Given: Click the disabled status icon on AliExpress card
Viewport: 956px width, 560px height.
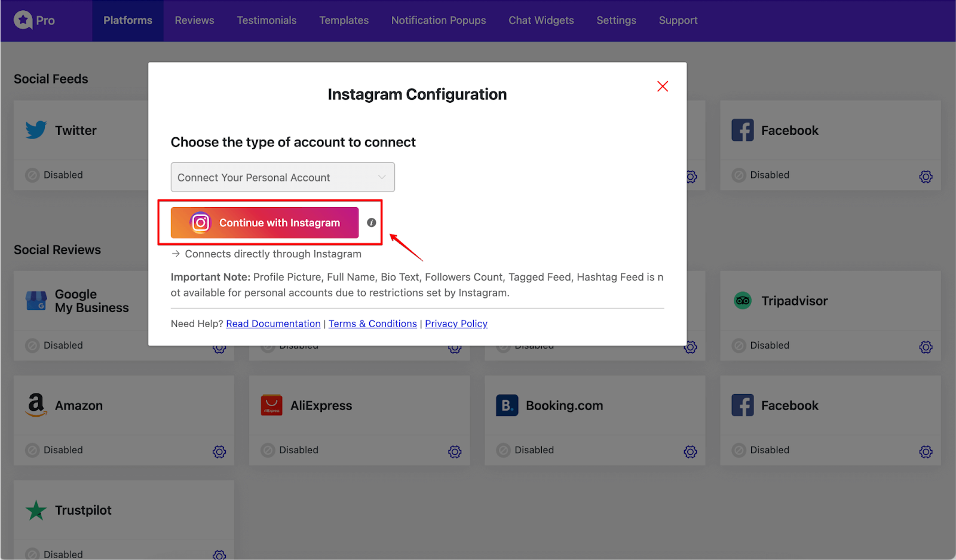Looking at the screenshot, I should tap(268, 450).
